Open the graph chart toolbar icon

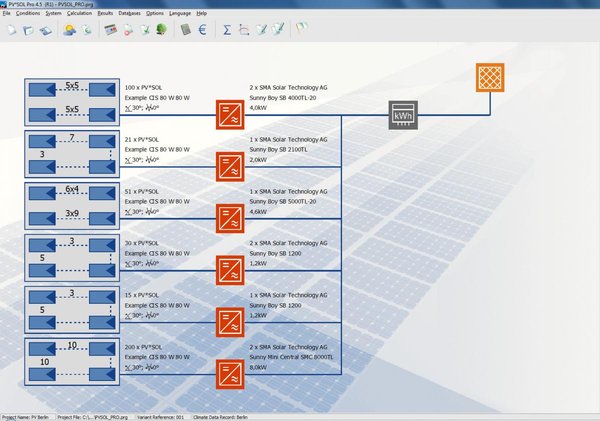click(244, 29)
